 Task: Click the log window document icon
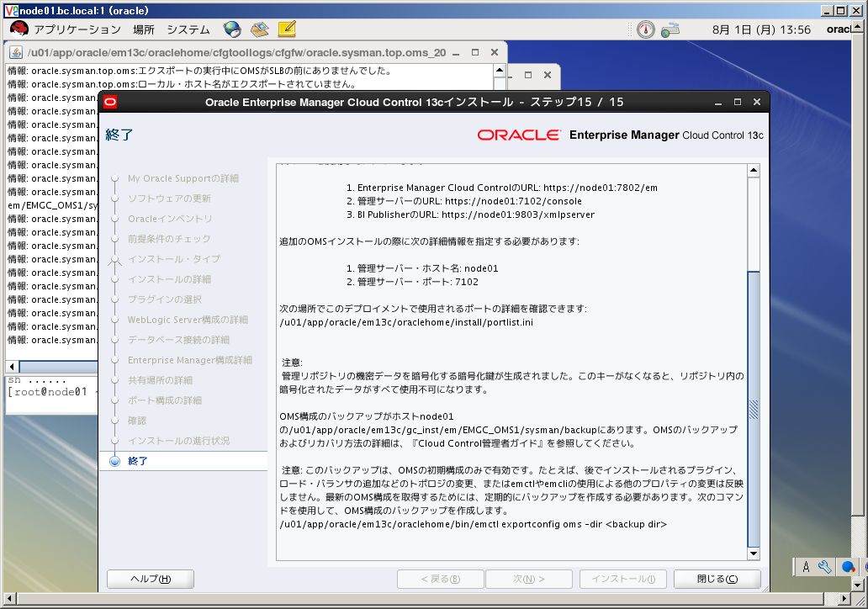16,52
